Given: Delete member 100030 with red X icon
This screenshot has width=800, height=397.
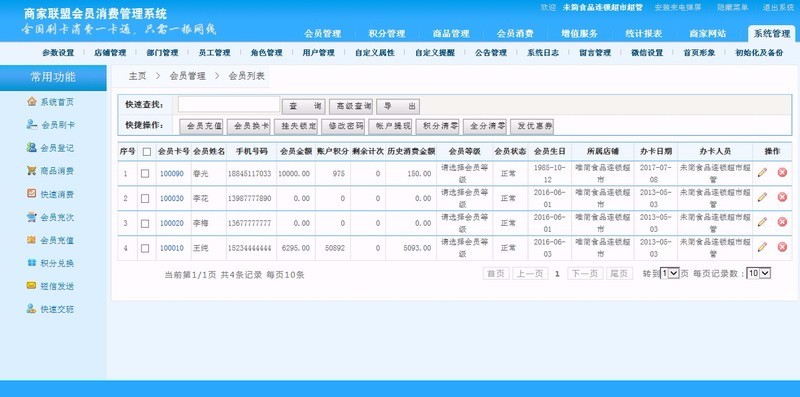Looking at the screenshot, I should click(782, 197).
